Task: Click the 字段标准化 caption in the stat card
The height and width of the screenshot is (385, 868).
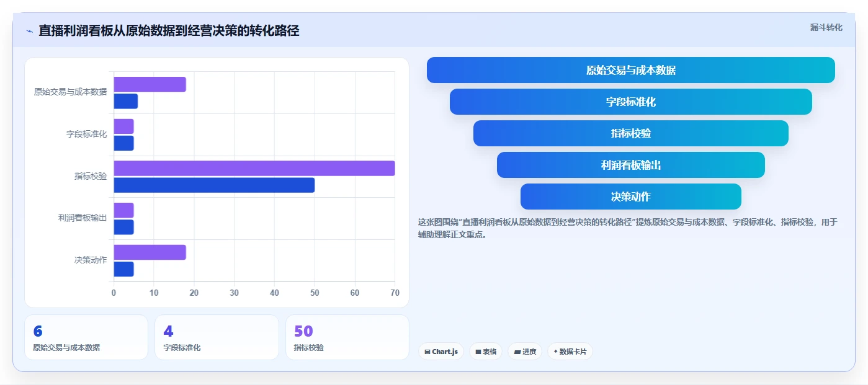Action: 182,348
